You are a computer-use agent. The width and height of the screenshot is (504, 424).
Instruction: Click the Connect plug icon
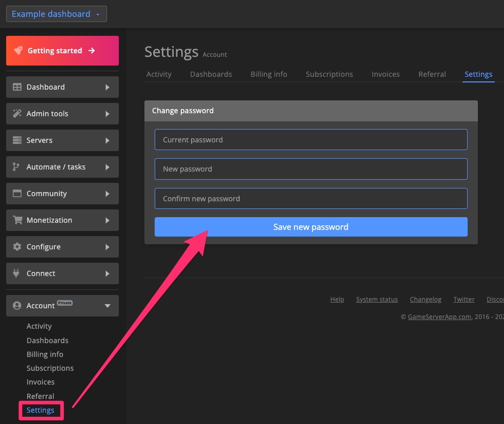point(17,273)
